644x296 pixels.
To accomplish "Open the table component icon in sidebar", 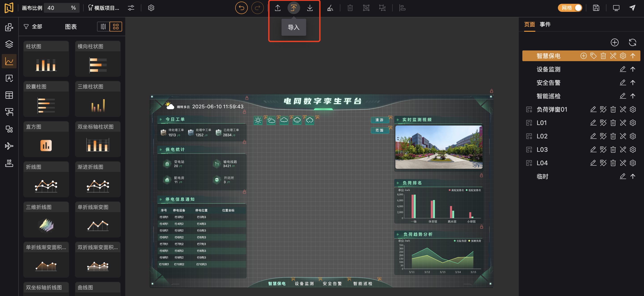I will (x=9, y=95).
